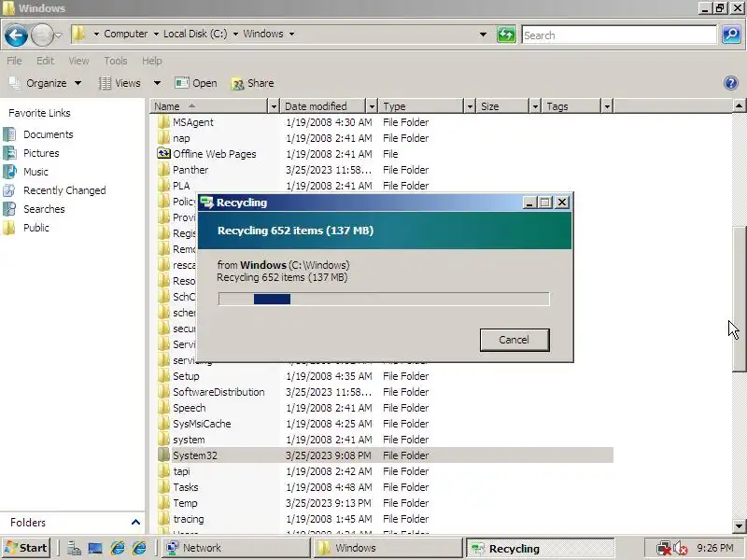
Task: Expand the Local Disk (C:) breadcrumb arrow
Action: [235, 34]
